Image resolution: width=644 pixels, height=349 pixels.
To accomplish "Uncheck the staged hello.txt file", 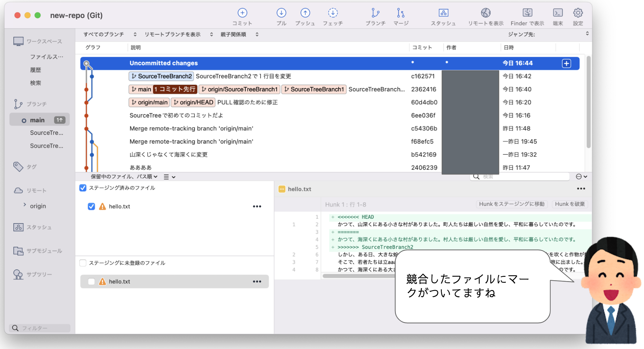I will pos(92,206).
